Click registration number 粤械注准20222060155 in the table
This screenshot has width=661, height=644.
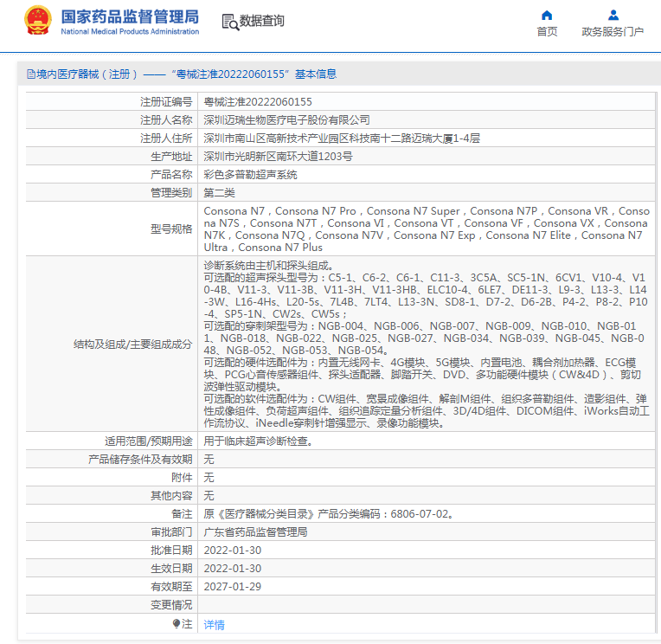point(258,101)
